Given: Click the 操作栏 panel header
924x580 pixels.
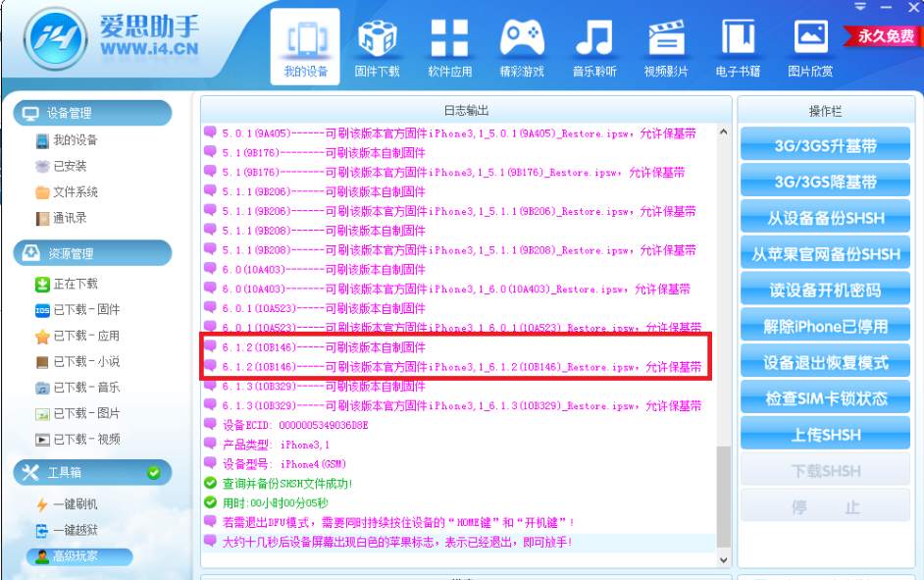Looking at the screenshot, I should pyautogui.click(x=825, y=110).
